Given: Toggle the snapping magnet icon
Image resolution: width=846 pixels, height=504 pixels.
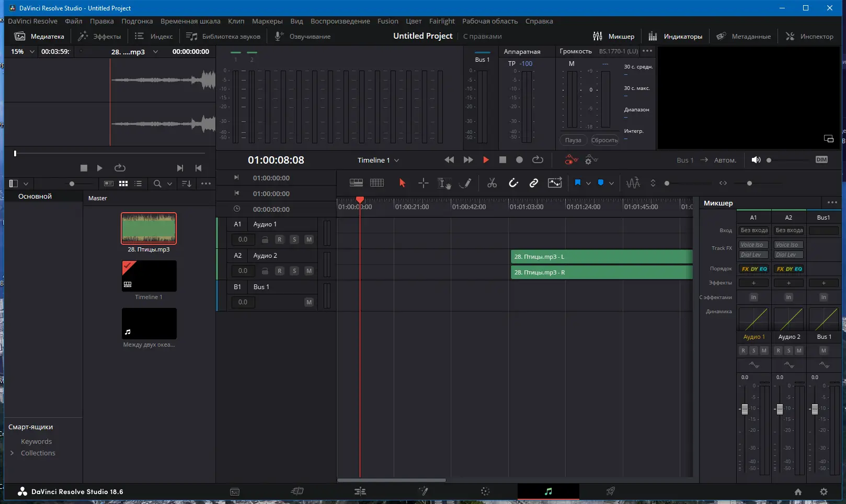Looking at the screenshot, I should (x=513, y=183).
